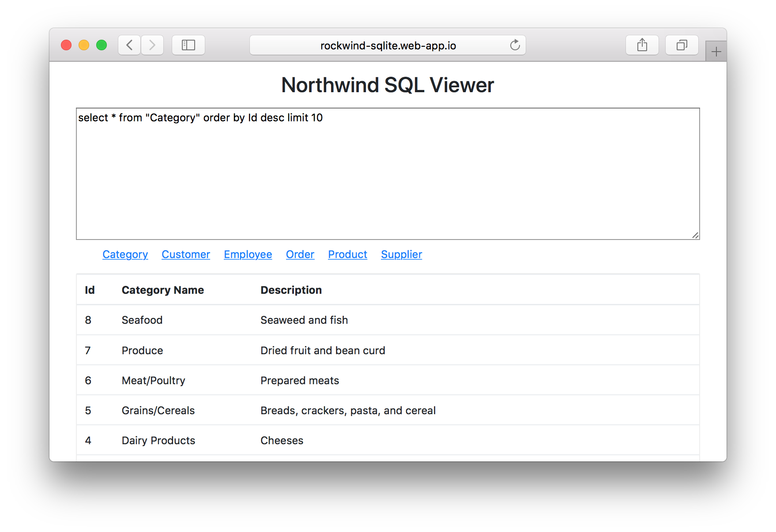The width and height of the screenshot is (776, 532).
Task: Go back using the browser back arrow
Action: [x=129, y=45]
